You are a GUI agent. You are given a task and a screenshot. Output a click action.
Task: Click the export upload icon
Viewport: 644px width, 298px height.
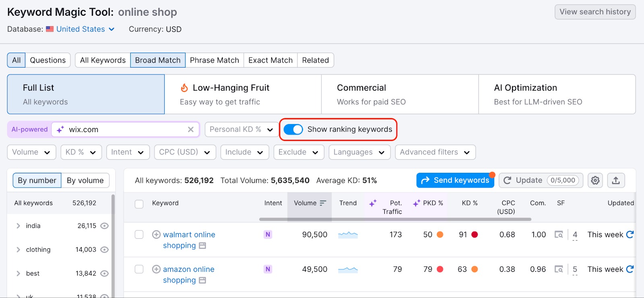click(x=616, y=180)
